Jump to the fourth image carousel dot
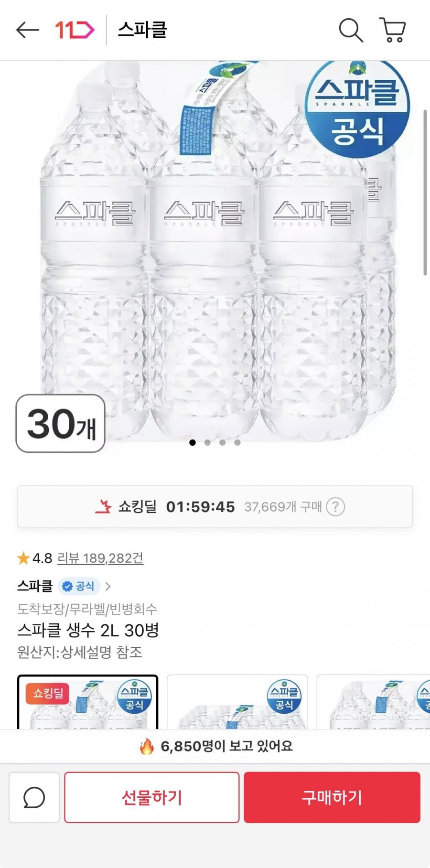This screenshot has width=430, height=868. [x=237, y=442]
